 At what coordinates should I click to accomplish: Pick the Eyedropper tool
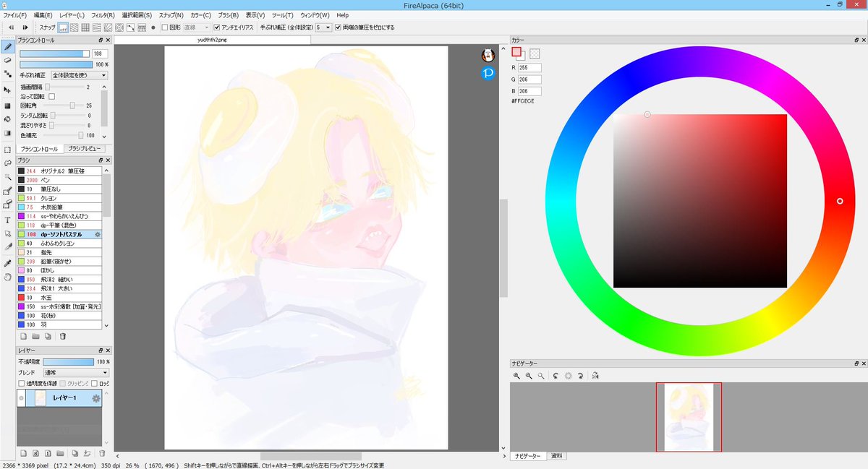coord(7,263)
